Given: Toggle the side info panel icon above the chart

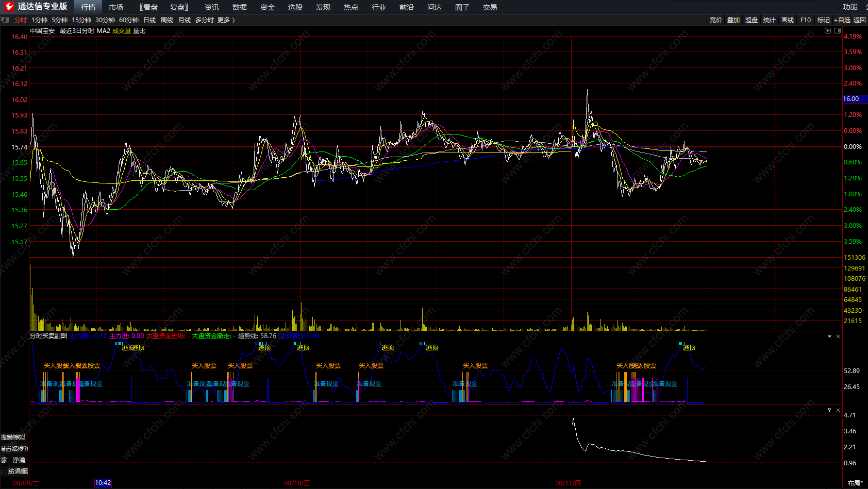Looking at the screenshot, I should (837, 31).
